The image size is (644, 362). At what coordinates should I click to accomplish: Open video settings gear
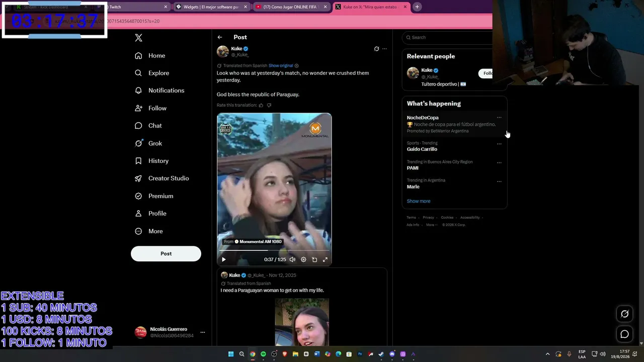click(x=303, y=259)
